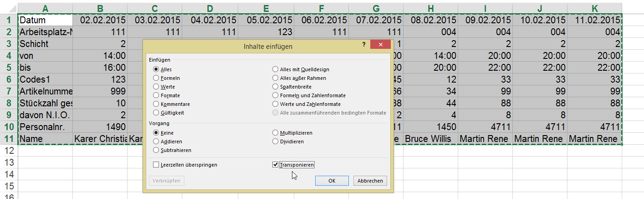Click the help question mark in dialog
This screenshot has height=199, width=644.
pyautogui.click(x=364, y=45)
